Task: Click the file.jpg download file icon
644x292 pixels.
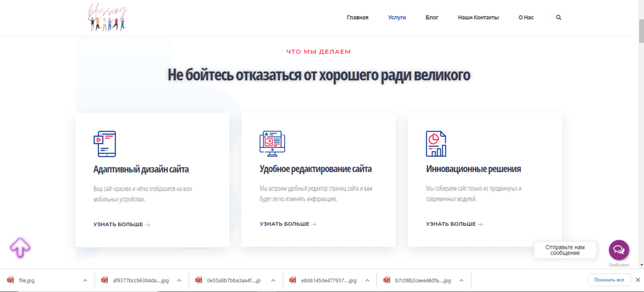Action: [11, 280]
